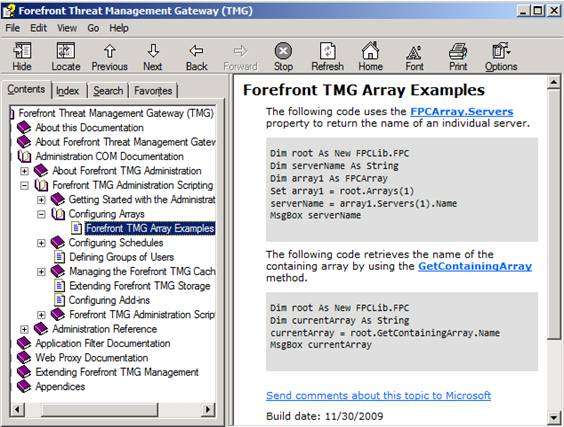Open the Options toolbar menu
This screenshot has width=564, height=427.
(501, 56)
